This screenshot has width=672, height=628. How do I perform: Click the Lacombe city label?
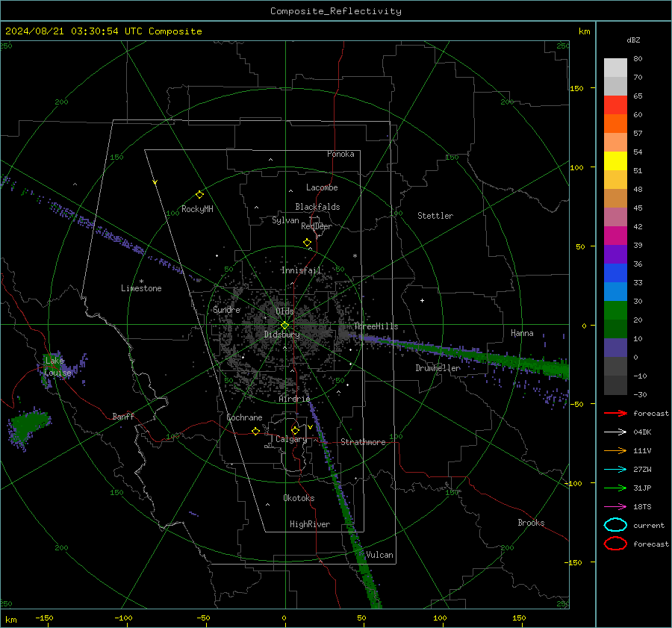coord(322,187)
